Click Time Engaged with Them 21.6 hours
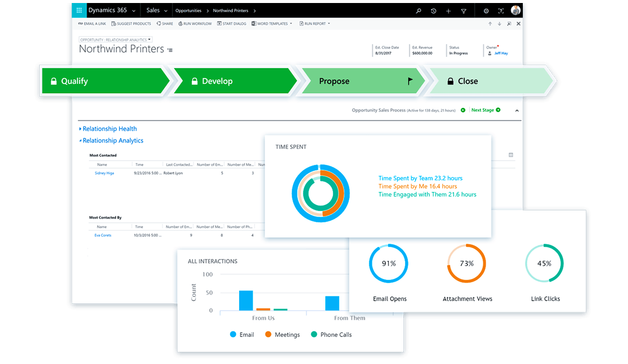The image size is (628, 364). click(428, 194)
